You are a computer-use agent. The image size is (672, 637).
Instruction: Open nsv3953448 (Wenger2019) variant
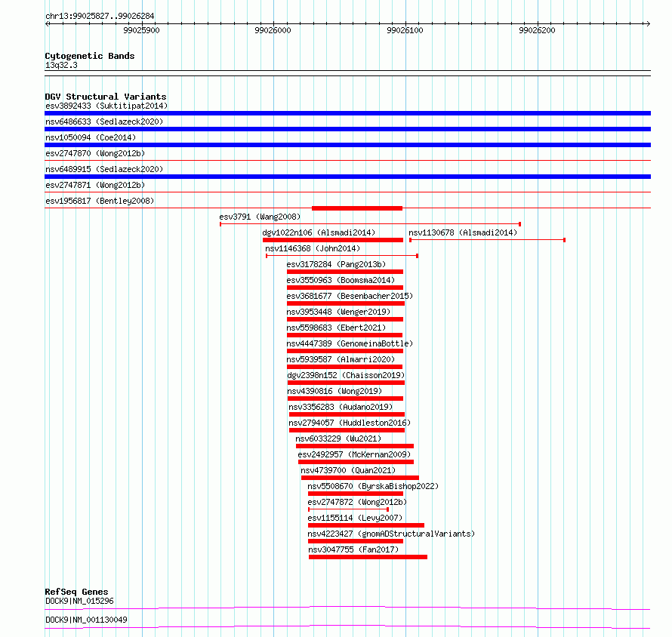click(338, 312)
